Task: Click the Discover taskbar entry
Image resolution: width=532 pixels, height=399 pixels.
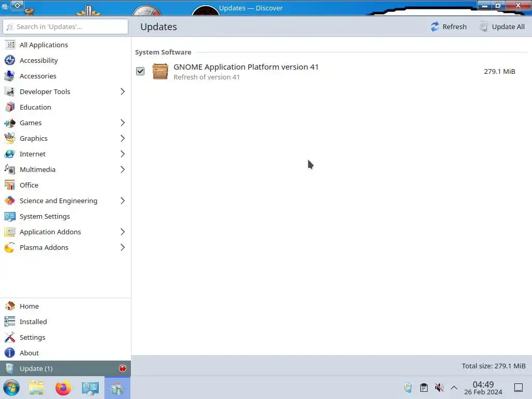Action: (x=117, y=388)
